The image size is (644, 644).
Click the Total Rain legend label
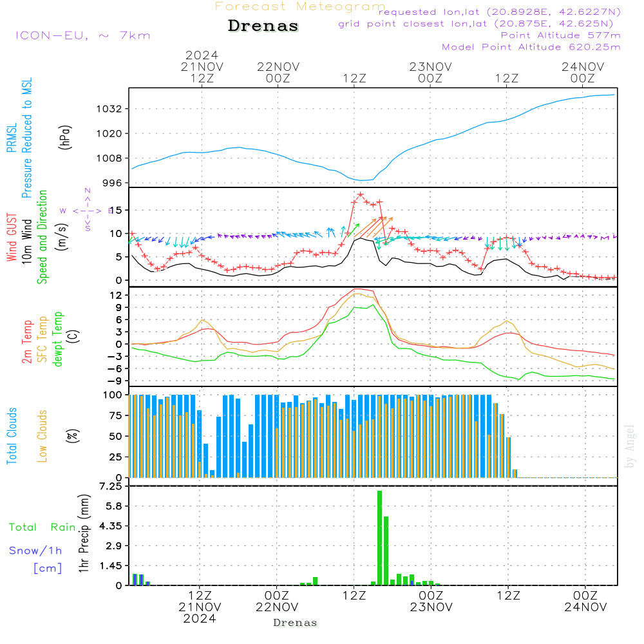43,527
